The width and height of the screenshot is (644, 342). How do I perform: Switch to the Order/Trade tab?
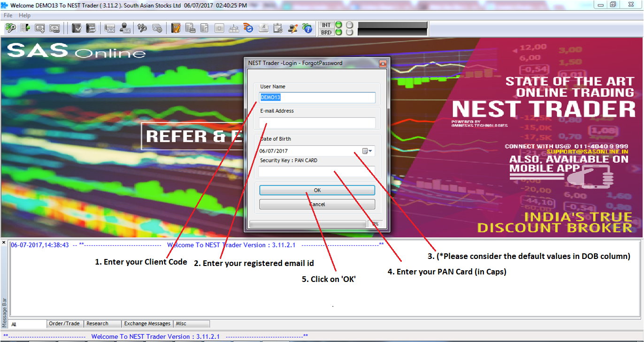pyautogui.click(x=65, y=324)
